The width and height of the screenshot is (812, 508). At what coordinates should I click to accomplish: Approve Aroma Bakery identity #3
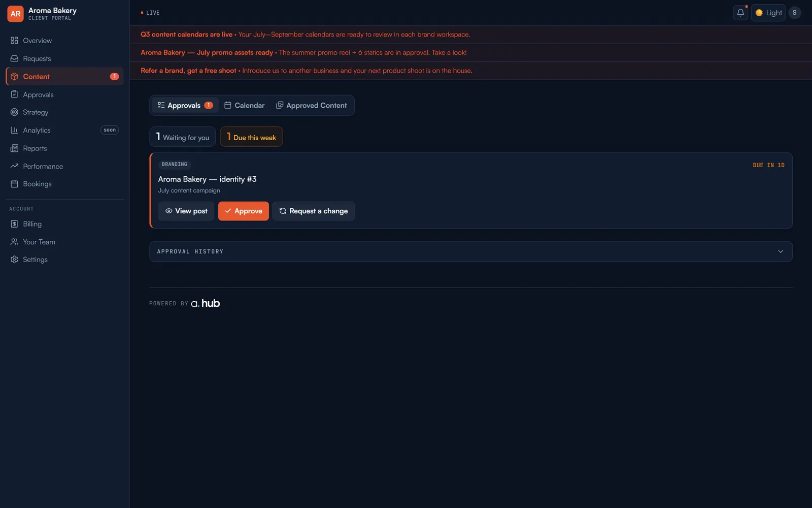(244, 211)
